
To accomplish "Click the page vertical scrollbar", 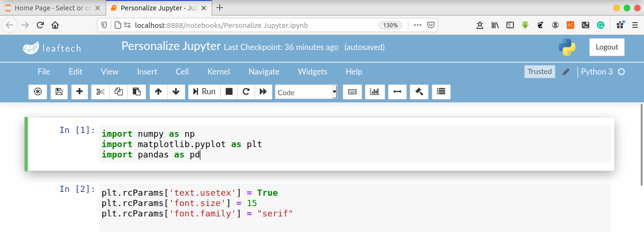I will click(641, 145).
